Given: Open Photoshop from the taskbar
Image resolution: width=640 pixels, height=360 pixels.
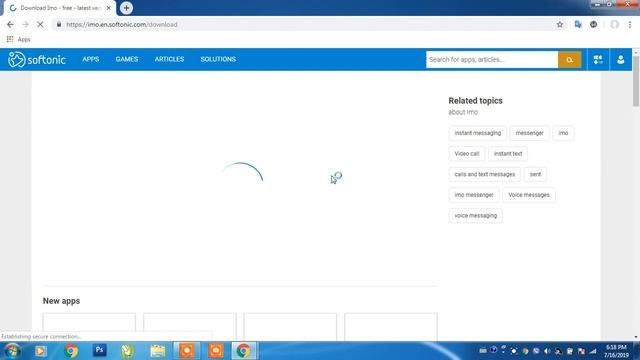Looking at the screenshot, I should pyautogui.click(x=99, y=350).
